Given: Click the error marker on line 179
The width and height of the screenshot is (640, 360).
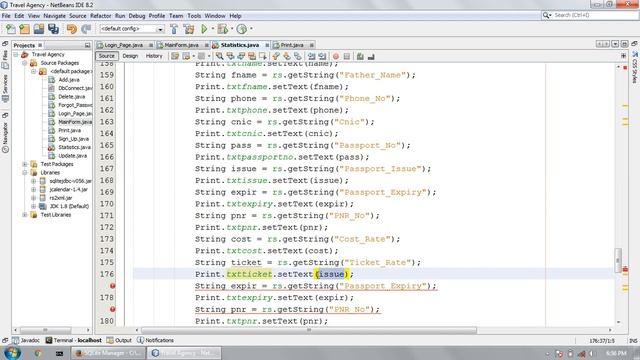Looking at the screenshot, I should pos(113,309).
